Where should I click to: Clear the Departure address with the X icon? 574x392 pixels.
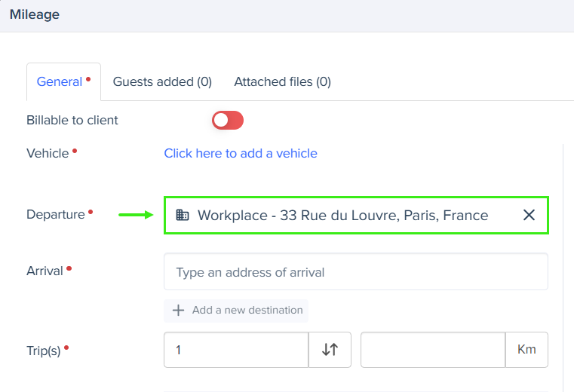click(x=529, y=215)
